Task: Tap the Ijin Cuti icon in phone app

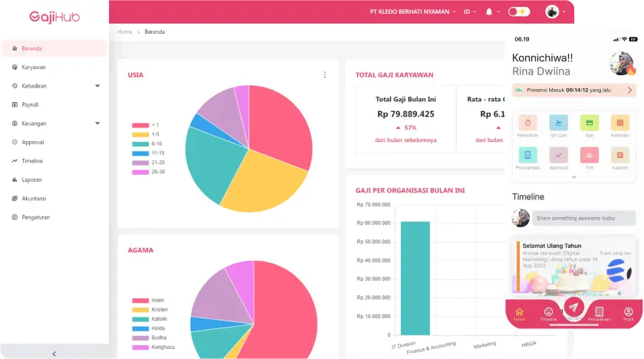Action: coord(559,123)
